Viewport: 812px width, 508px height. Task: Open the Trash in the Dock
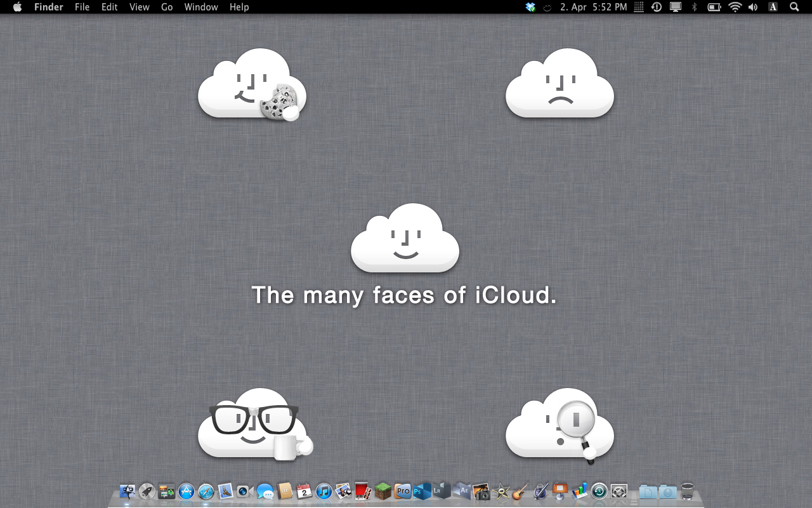point(687,491)
